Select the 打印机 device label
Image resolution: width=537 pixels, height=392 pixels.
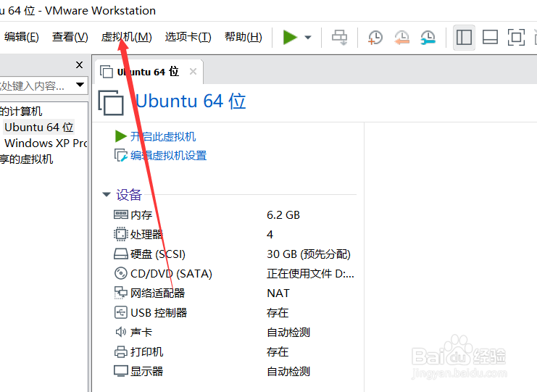pos(146,351)
